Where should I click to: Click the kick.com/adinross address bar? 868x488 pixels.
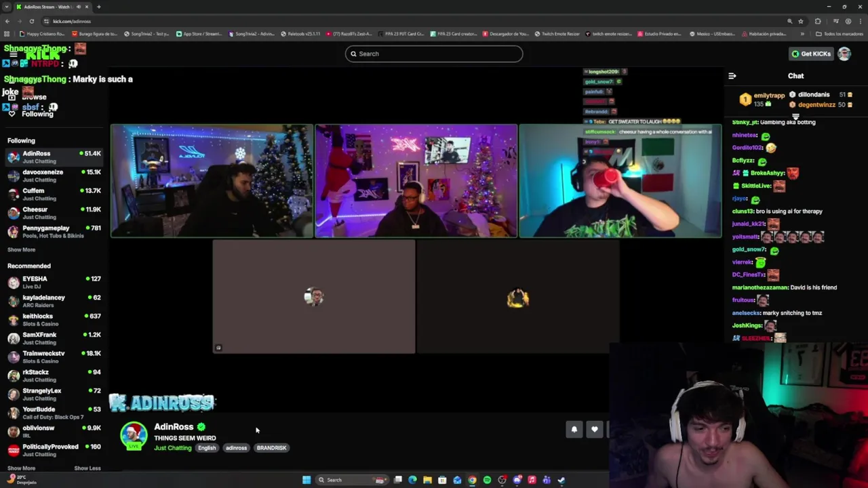click(407, 21)
